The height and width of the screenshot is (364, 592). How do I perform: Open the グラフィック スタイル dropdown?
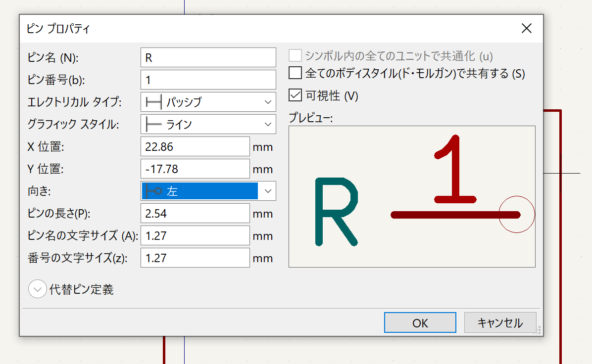(208, 124)
